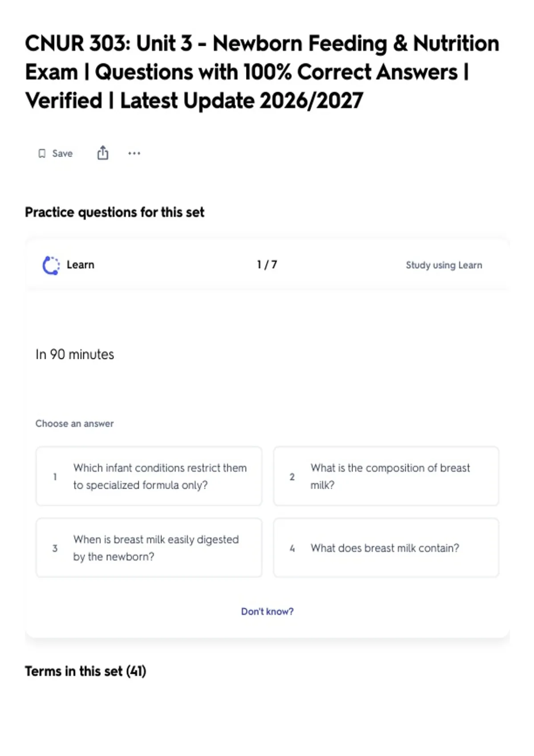Select the Learn label
The image size is (534, 756).
[x=81, y=265]
